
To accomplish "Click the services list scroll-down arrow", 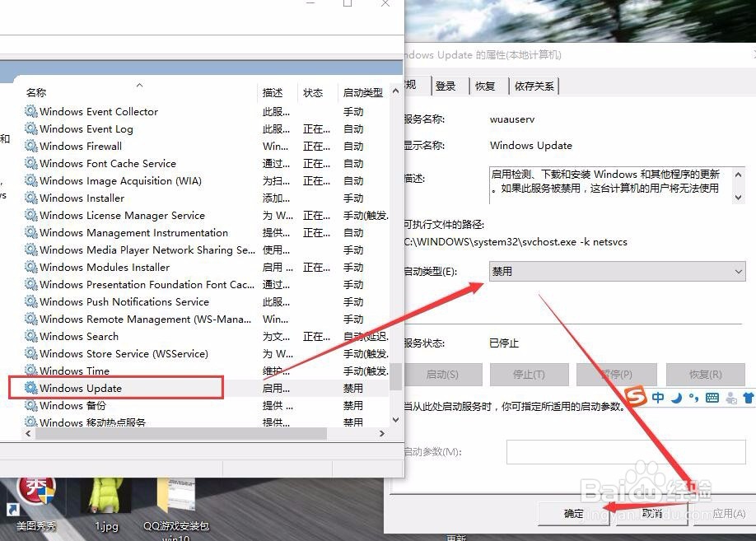I will (395, 420).
